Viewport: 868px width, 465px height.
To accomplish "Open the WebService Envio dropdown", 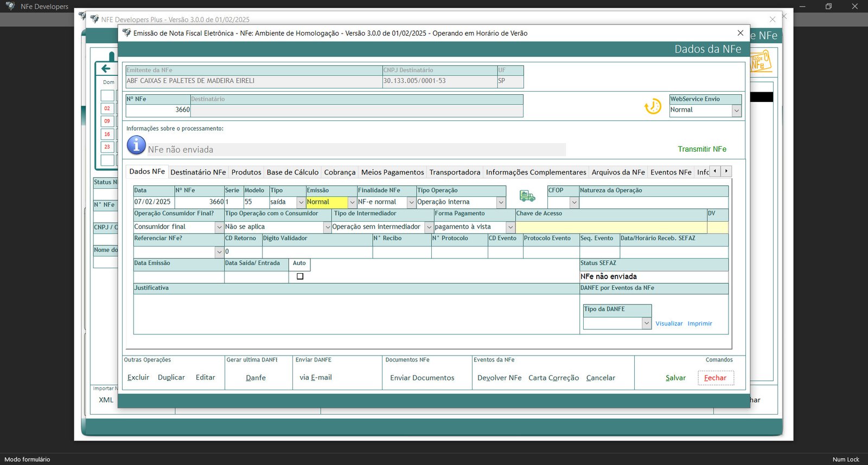I will pyautogui.click(x=736, y=111).
